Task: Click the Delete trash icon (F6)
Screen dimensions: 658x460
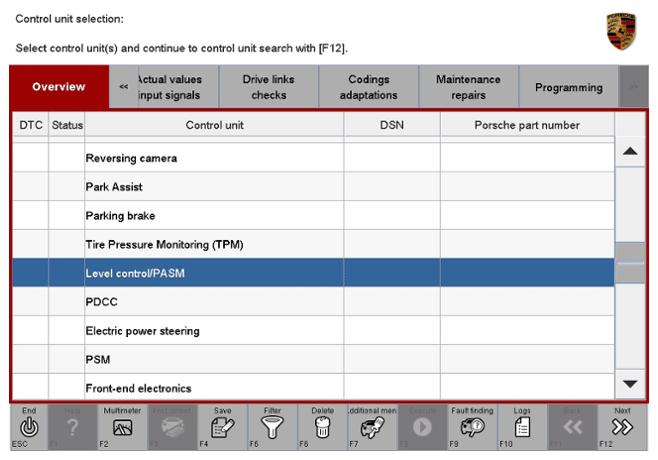Action: point(322,427)
